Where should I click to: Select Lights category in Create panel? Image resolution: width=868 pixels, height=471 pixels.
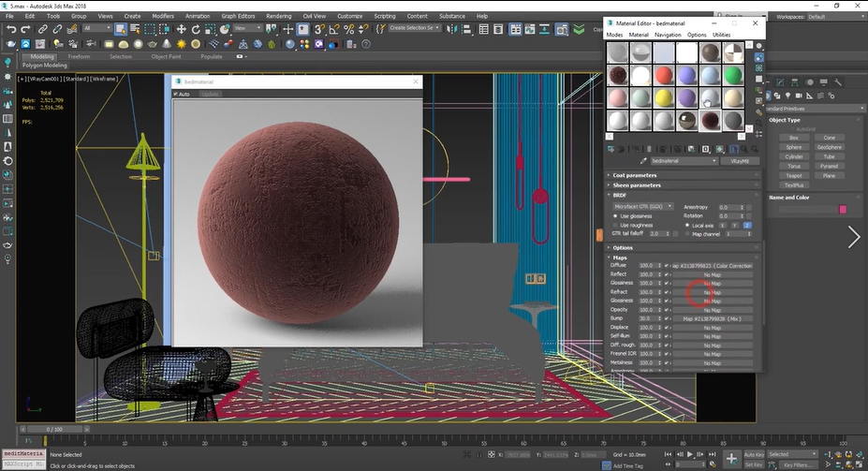point(787,96)
